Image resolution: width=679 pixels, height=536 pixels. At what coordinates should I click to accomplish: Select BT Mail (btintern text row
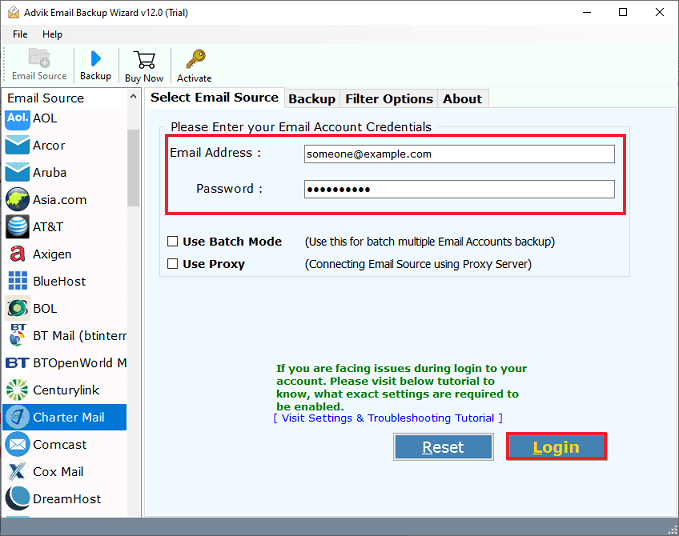pos(80,336)
